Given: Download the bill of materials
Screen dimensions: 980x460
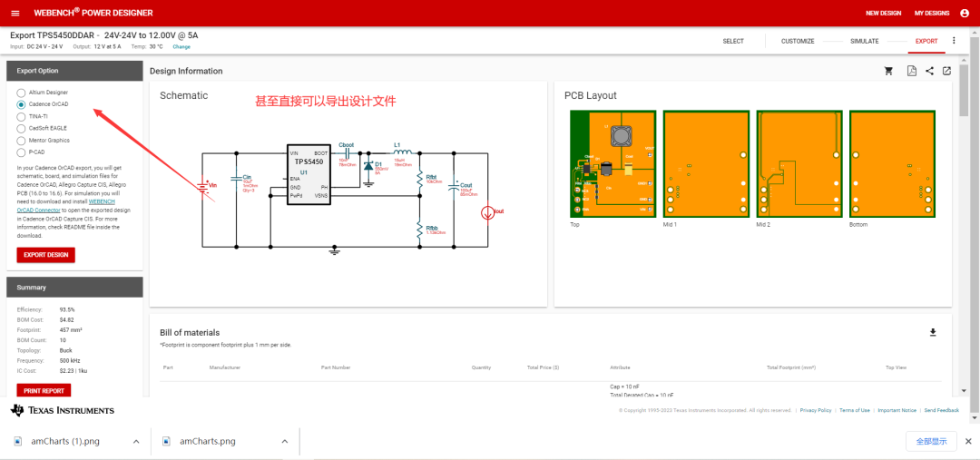Looking at the screenshot, I should pyautogui.click(x=933, y=332).
